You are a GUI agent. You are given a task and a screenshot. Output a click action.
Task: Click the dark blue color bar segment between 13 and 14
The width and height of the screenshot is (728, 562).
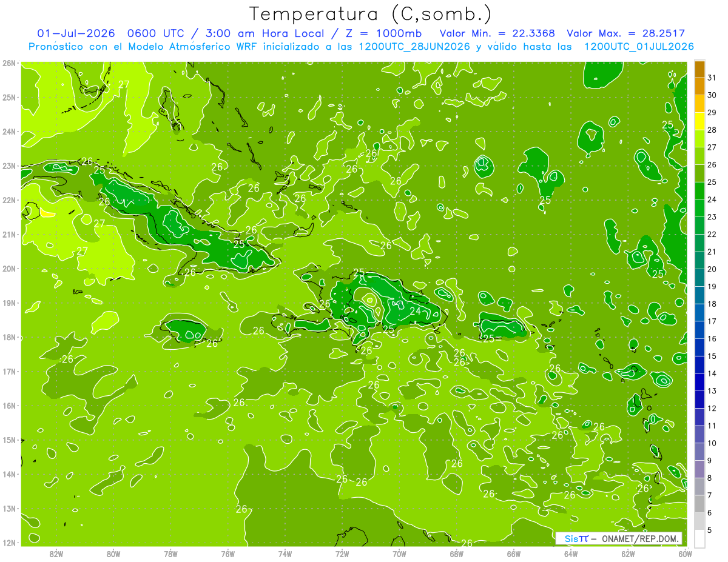click(x=699, y=382)
